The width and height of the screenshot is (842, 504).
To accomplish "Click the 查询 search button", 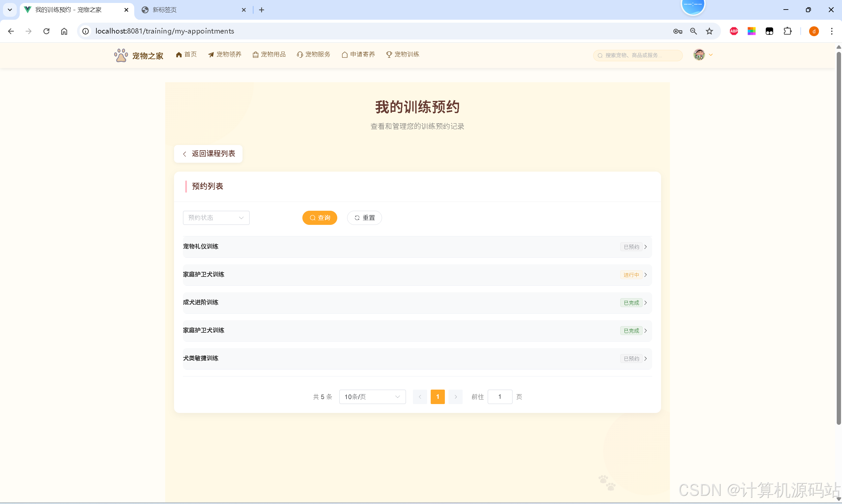I will pyautogui.click(x=320, y=218).
